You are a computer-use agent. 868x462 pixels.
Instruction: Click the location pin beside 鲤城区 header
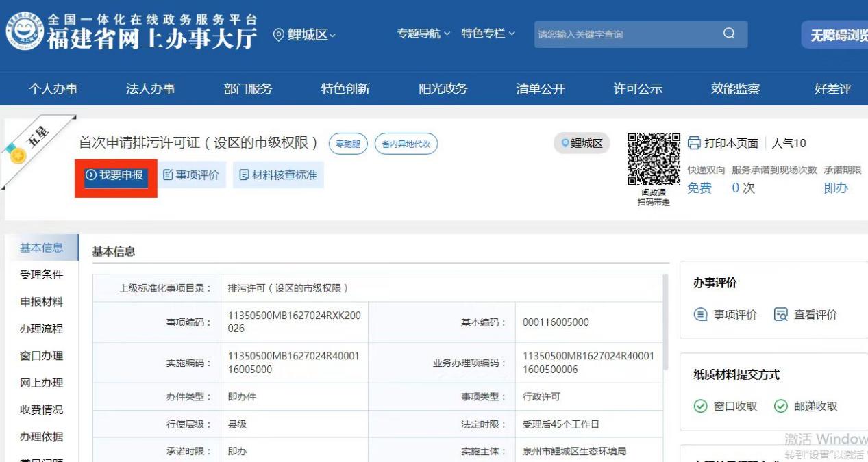(279, 35)
